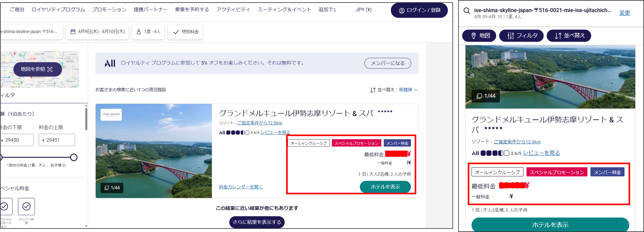644x232 pixels.
Task: Click the left handle of the price slider
Action: coord(1,157)
